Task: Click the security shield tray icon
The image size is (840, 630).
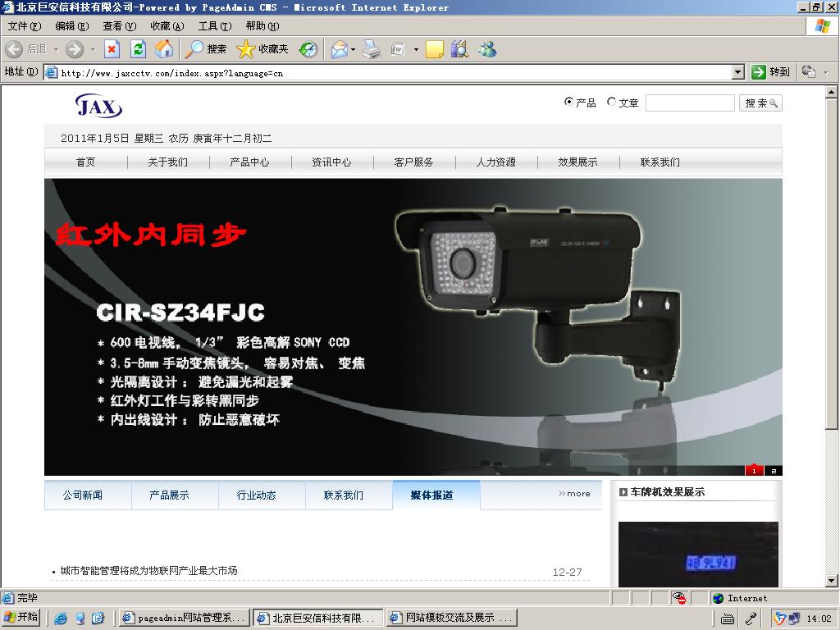Action: click(x=781, y=619)
